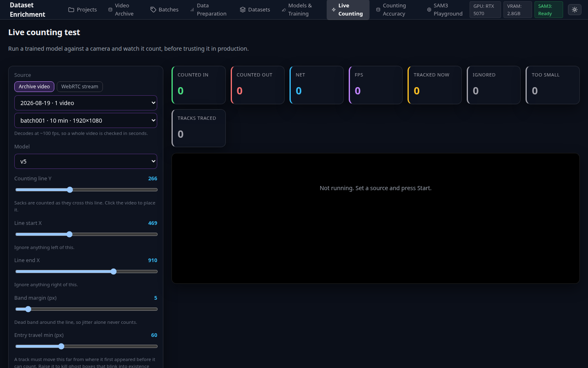This screenshot has height=368, width=588.
Task: Click the Band margin value 5
Action: 156,298
